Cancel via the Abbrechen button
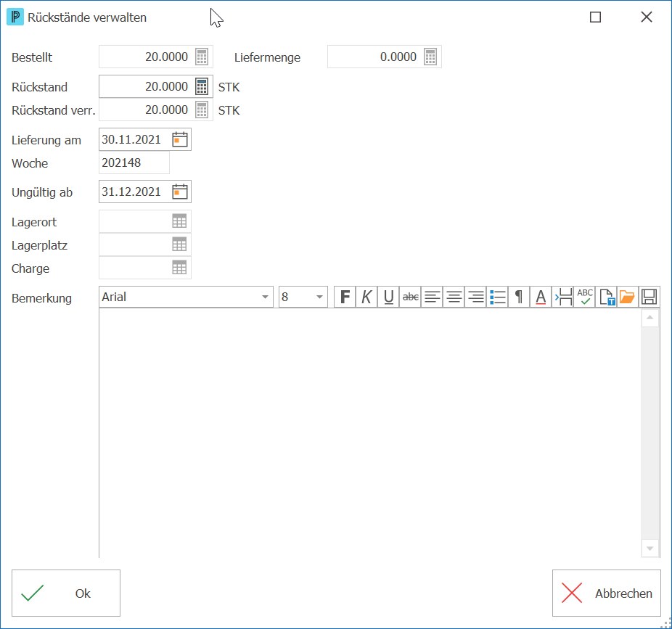This screenshot has width=672, height=629. tap(607, 593)
